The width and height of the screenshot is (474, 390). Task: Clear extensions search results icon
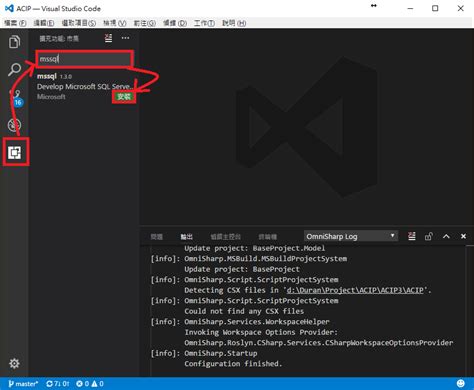point(108,38)
